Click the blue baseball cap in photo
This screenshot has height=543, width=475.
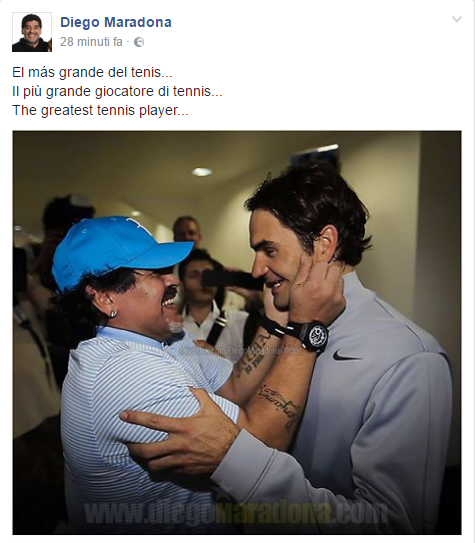[118, 249]
